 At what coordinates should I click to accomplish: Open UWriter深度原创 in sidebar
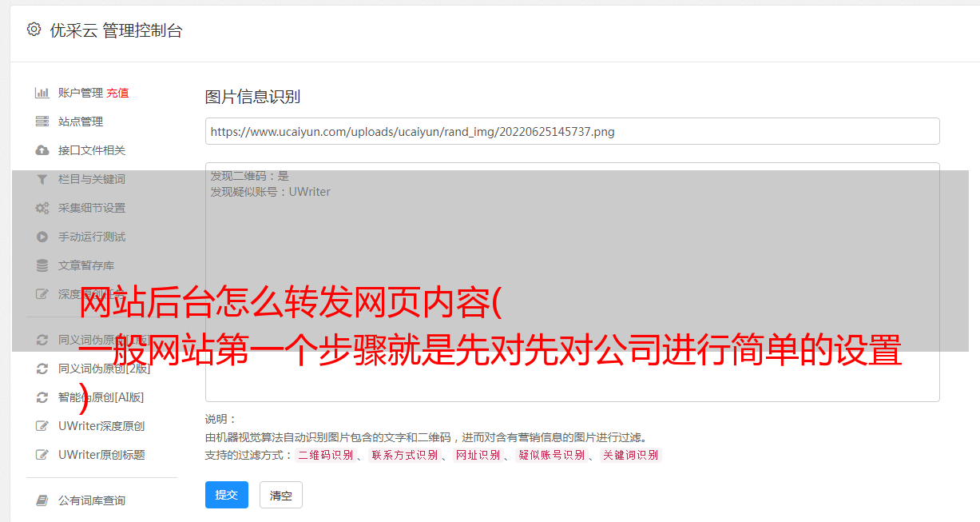[x=101, y=426]
